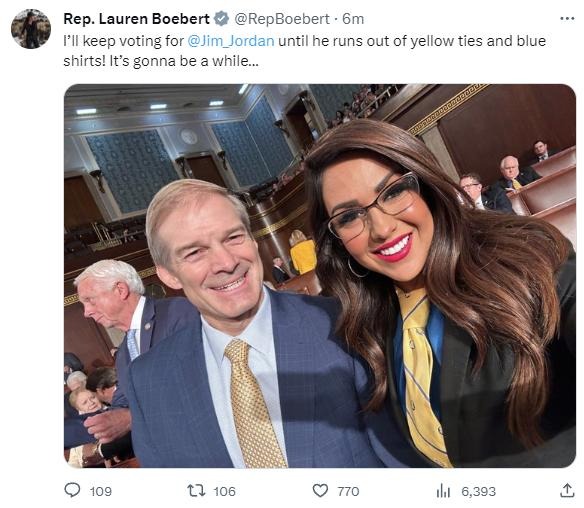Click the 'I'll keep voting for' text
584x508 pixels.
(x=124, y=41)
